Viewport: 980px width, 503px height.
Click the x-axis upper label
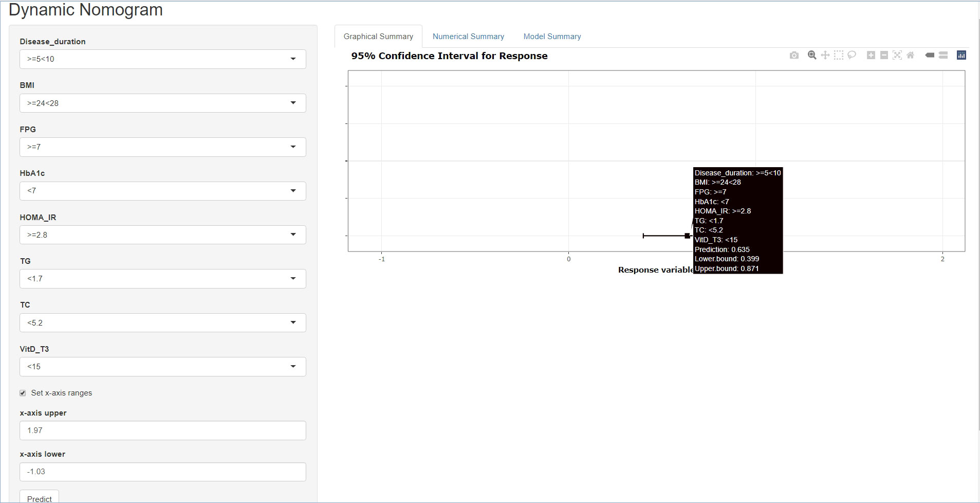point(43,413)
